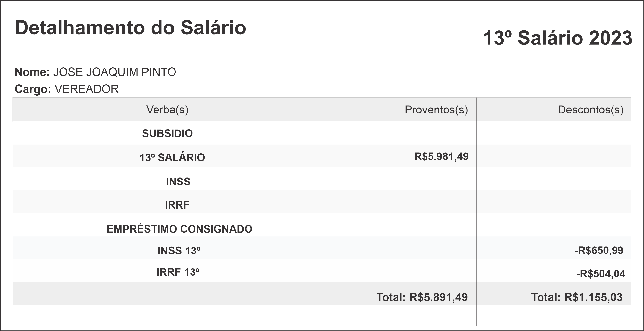Image resolution: width=644 pixels, height=331 pixels.
Task: Select the '13º SALÁRIO' row label
Action: [172, 158]
